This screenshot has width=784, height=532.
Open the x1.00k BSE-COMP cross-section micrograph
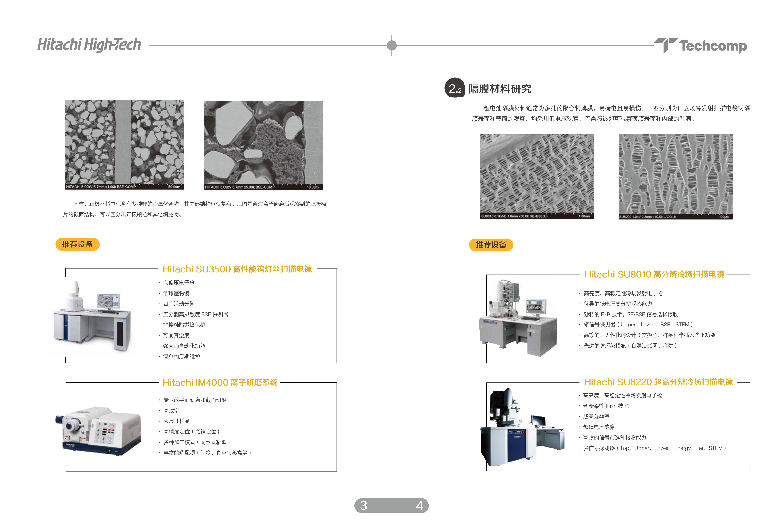tap(125, 145)
